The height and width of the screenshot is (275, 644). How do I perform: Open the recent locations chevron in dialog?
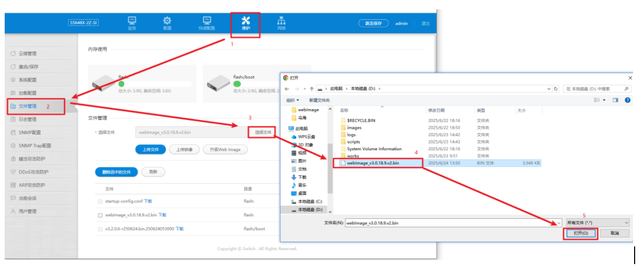pos(304,89)
